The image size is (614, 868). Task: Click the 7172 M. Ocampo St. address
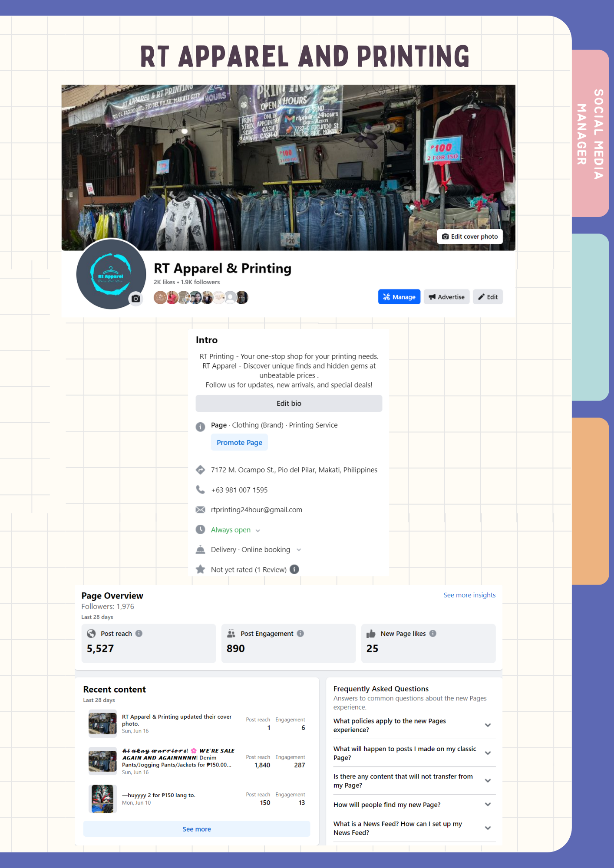(x=294, y=470)
